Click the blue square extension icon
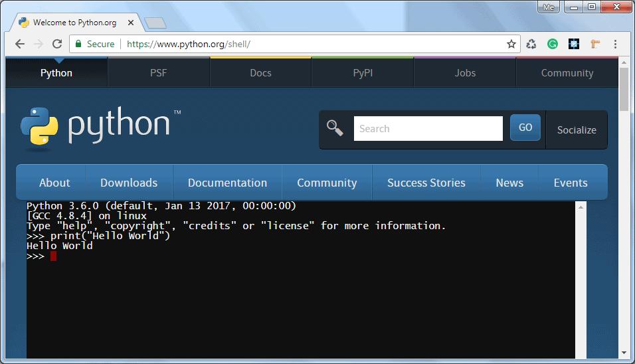The width and height of the screenshot is (635, 364). click(574, 44)
